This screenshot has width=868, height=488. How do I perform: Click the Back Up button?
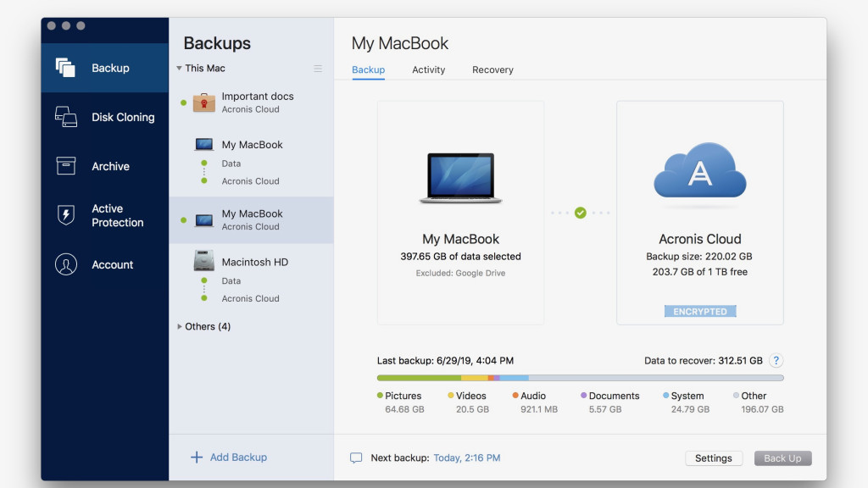click(782, 458)
